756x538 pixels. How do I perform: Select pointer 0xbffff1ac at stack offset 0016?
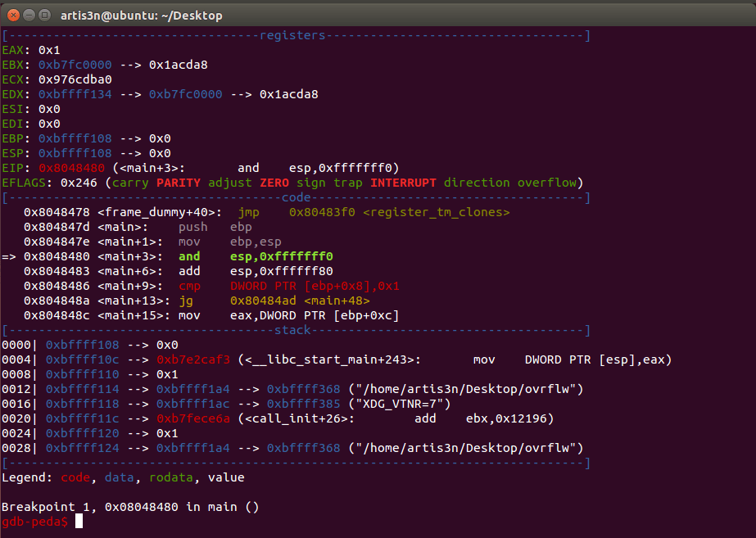coord(192,404)
